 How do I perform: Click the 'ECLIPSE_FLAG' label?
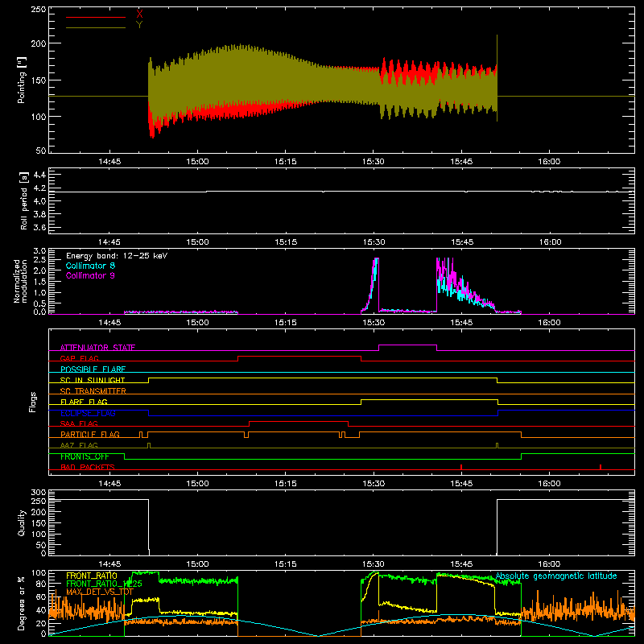[88, 413]
